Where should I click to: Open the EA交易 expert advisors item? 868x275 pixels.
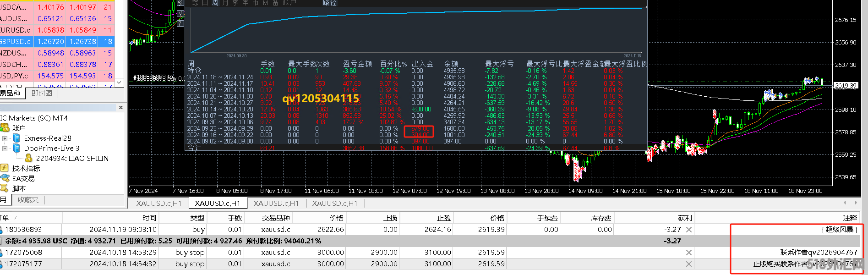point(23,178)
